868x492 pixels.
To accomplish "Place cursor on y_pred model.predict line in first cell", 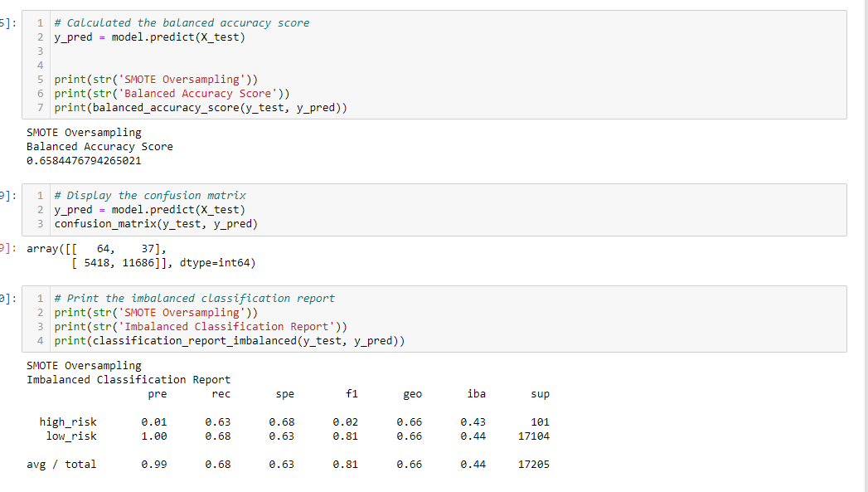I will click(149, 37).
